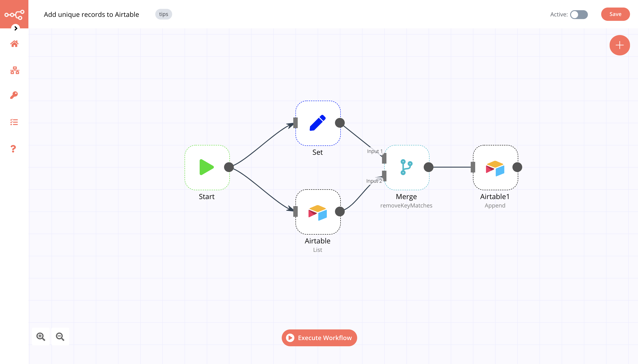Zoom in on the canvas
The width and height of the screenshot is (638, 364).
coord(41,337)
